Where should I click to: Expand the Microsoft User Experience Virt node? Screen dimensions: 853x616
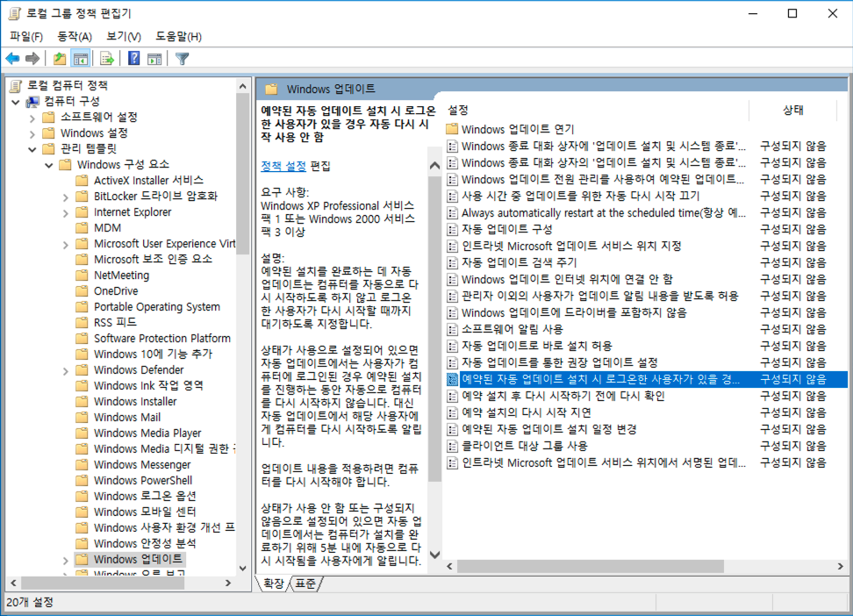[x=65, y=244]
